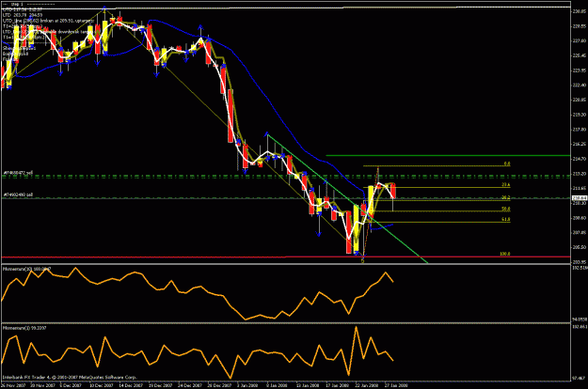
Task: Click the 26 Nov 2007 date label
Action: pyautogui.click(x=13, y=385)
